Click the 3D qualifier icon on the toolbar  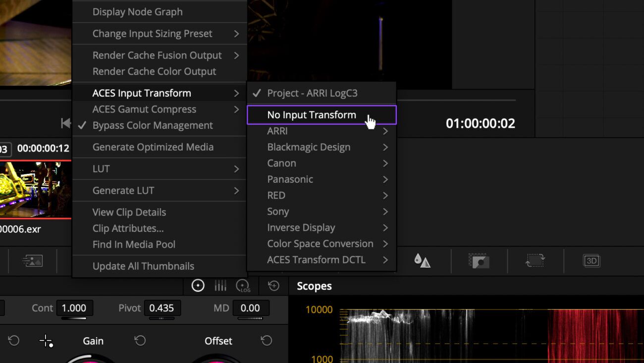591,260
